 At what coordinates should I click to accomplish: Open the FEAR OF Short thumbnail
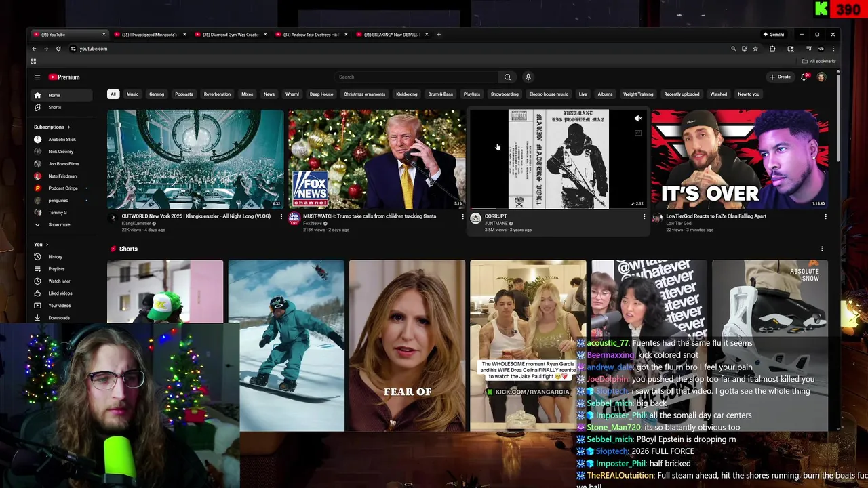click(407, 346)
